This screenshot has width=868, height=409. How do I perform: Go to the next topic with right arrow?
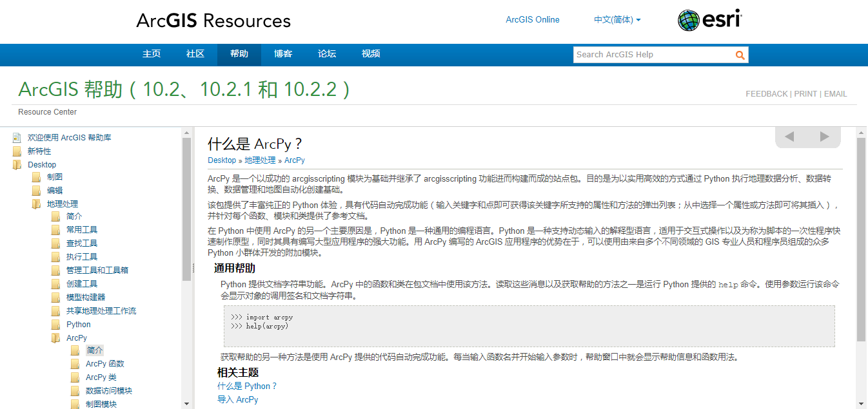[x=824, y=137]
